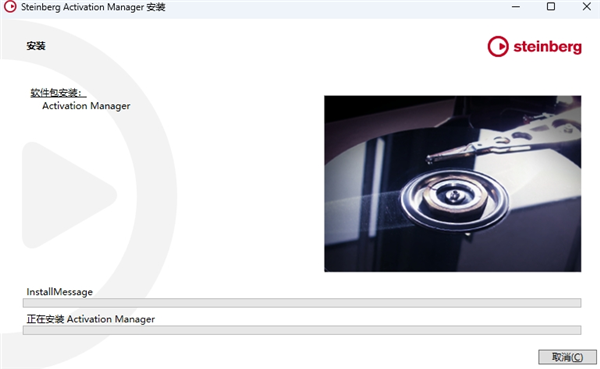Click the hard disk drive photo

(452, 184)
